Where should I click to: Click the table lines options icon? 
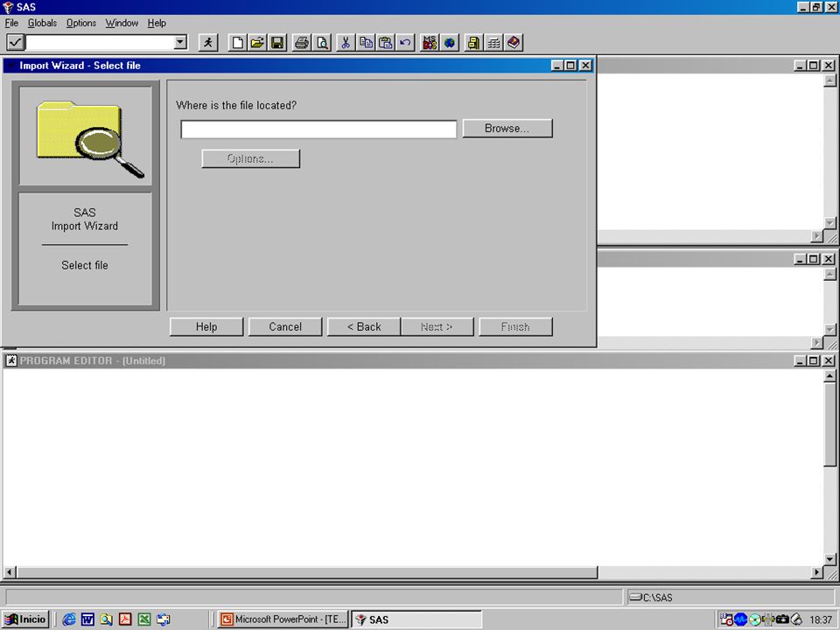(493, 42)
